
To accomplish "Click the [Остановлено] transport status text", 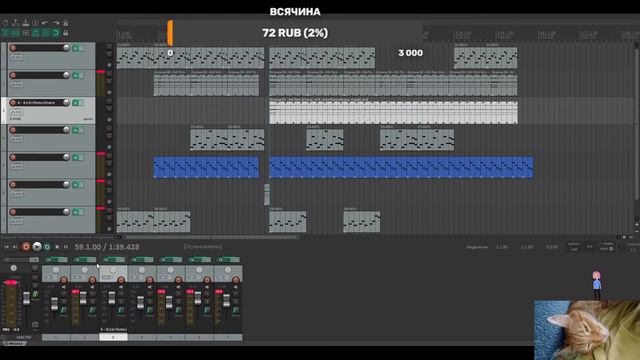I will pos(203,247).
